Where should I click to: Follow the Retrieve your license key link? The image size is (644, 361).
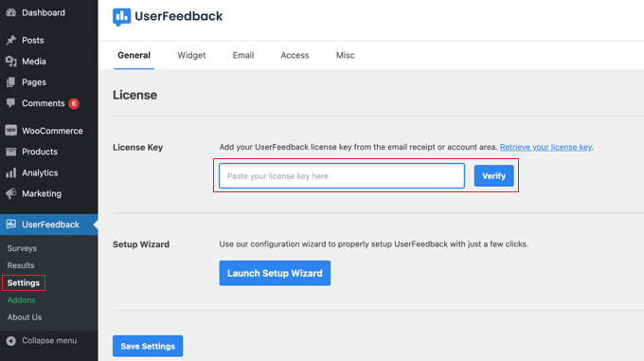coord(546,147)
